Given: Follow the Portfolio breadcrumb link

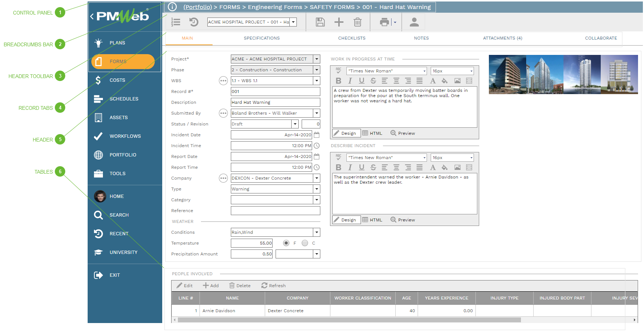Looking at the screenshot, I should 198,7.
